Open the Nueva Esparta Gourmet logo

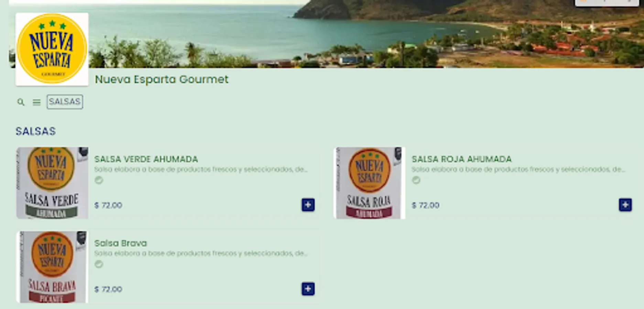pos(52,49)
